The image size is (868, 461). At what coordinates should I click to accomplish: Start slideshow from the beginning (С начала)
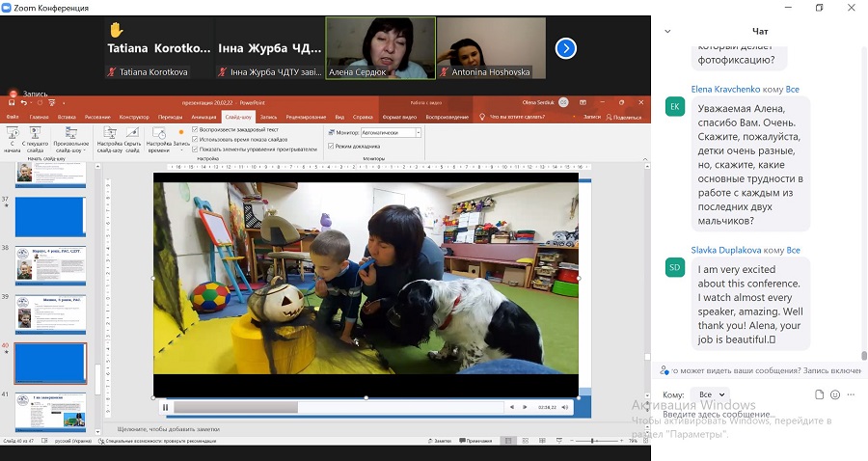(13, 139)
